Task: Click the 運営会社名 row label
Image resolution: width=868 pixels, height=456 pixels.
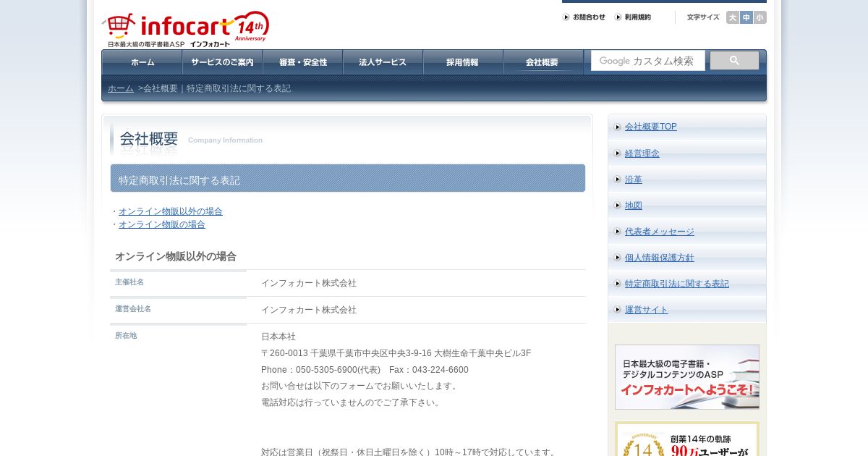Action: (133, 309)
